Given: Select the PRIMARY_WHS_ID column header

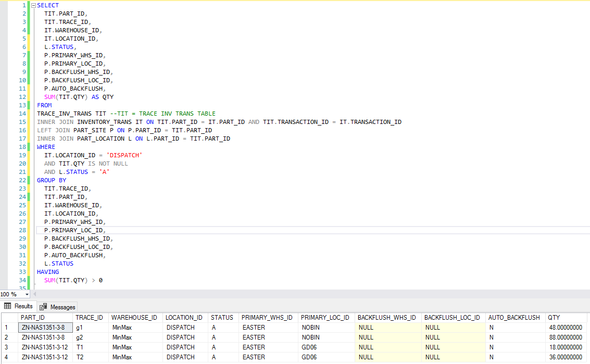Looking at the screenshot, I should [268, 318].
